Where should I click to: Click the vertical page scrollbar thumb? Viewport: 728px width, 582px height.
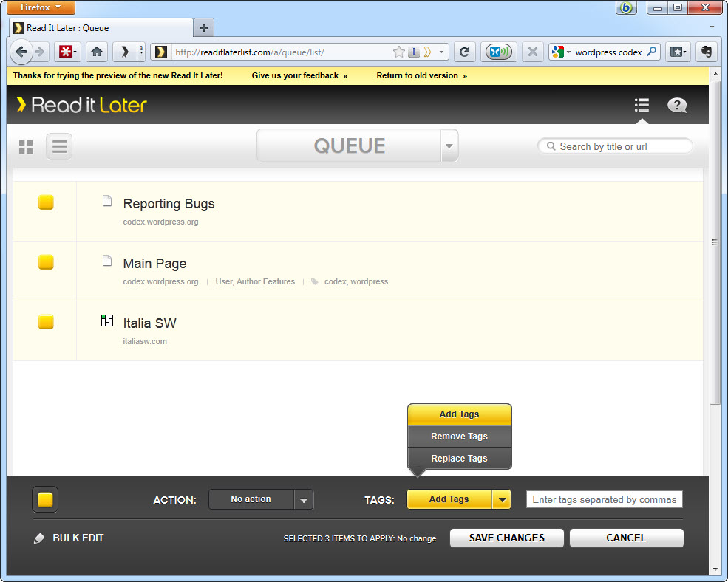tap(715, 242)
